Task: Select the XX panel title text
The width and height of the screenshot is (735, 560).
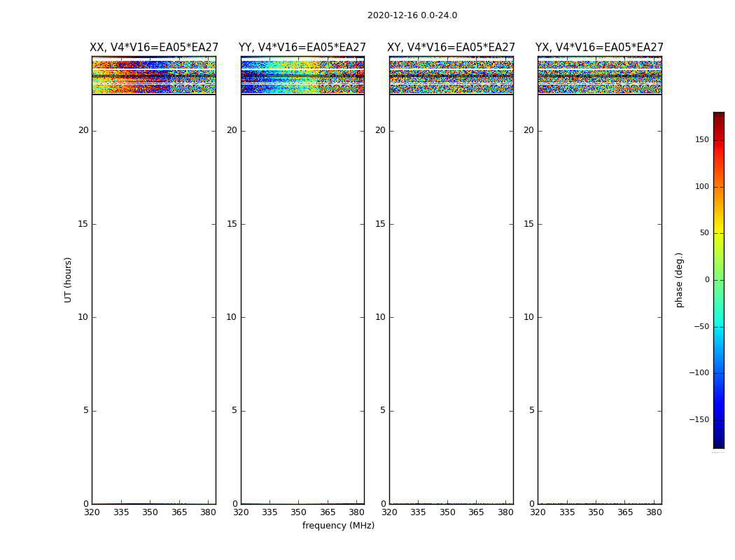Action: pos(154,48)
